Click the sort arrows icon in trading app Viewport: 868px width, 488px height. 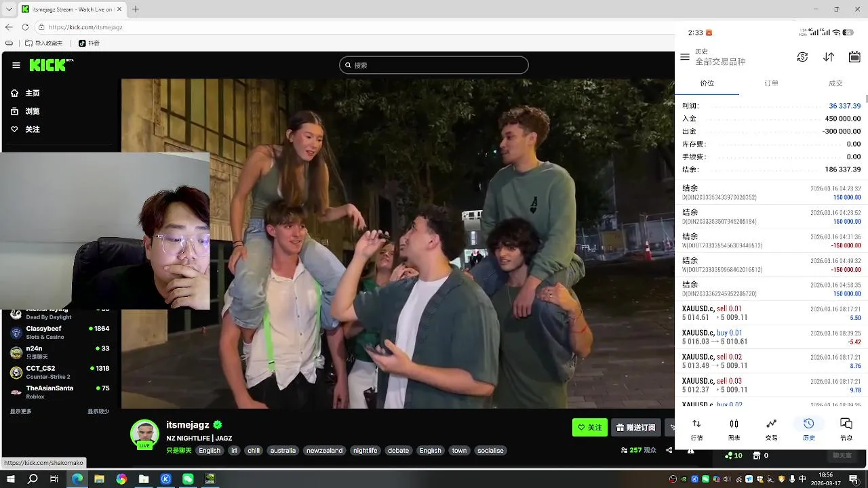[x=829, y=57]
